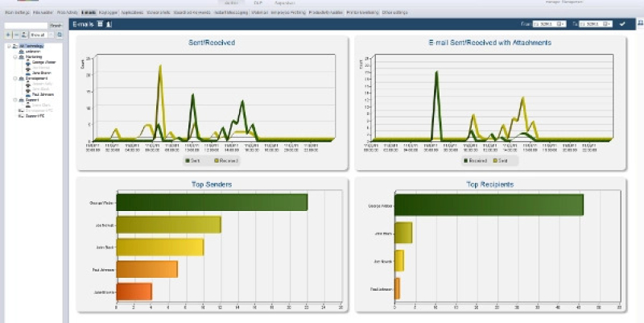Click the Support PC computer icon

[22, 116]
